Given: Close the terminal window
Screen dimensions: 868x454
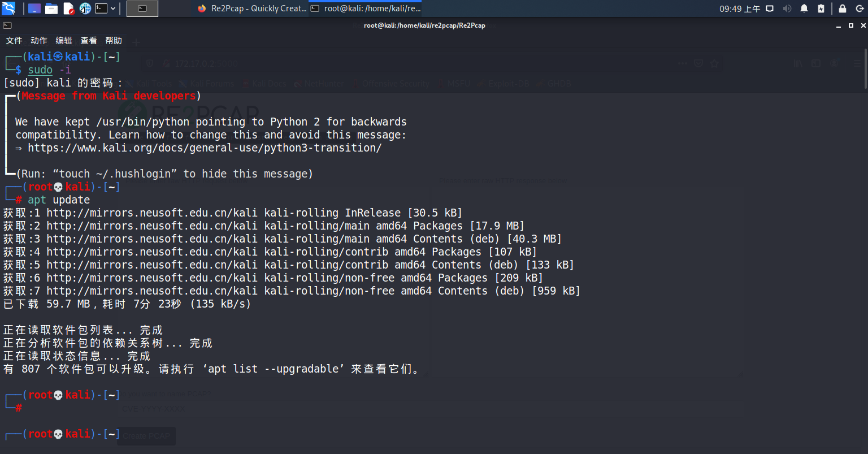Looking at the screenshot, I should [862, 25].
